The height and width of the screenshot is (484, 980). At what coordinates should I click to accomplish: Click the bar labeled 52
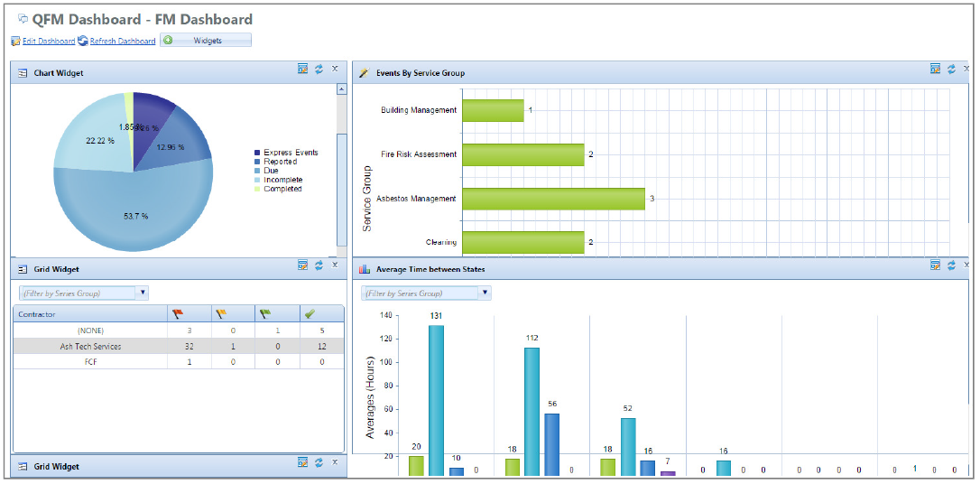coord(627,446)
